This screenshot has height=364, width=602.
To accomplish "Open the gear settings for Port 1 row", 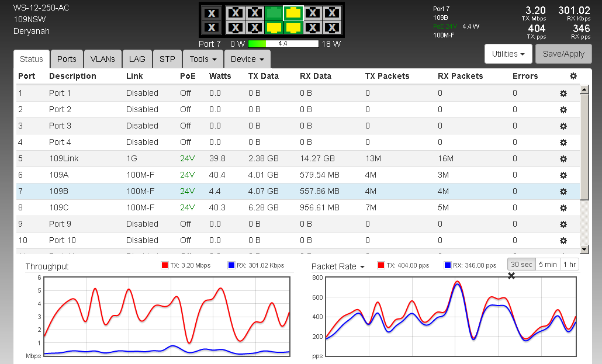I will coord(563,93).
